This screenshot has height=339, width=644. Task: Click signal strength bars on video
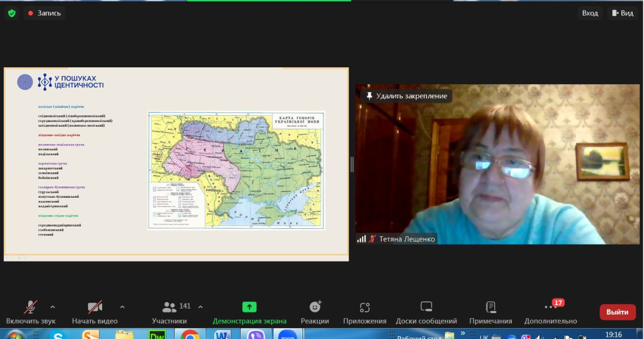(x=362, y=239)
